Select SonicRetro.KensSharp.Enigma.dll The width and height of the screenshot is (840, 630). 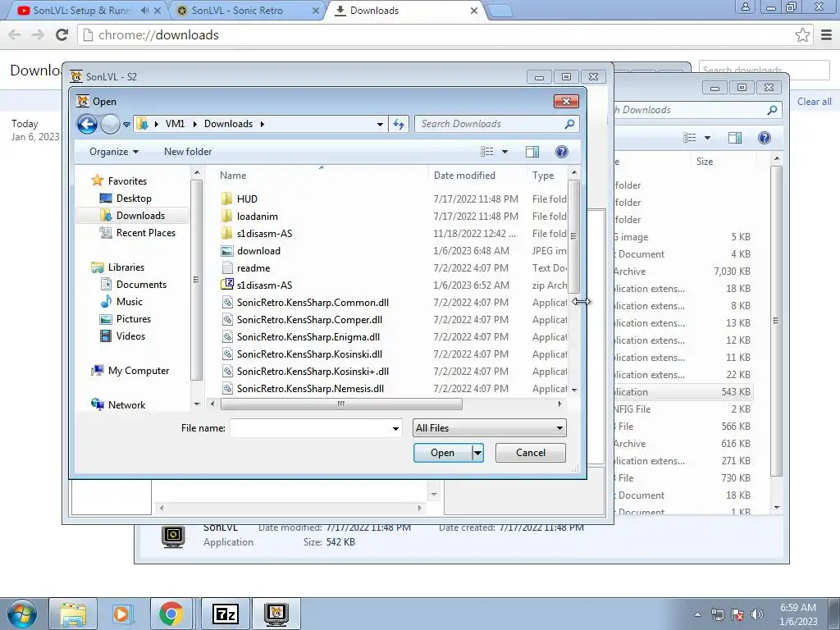coord(308,337)
